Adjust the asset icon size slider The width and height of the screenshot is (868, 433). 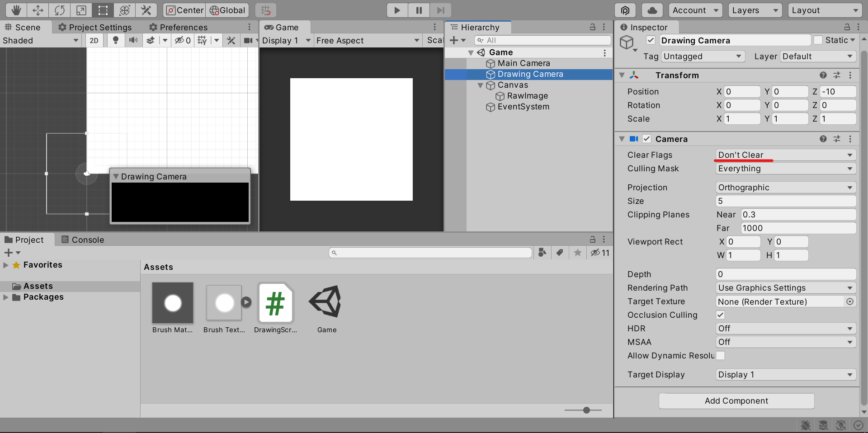tap(586, 410)
